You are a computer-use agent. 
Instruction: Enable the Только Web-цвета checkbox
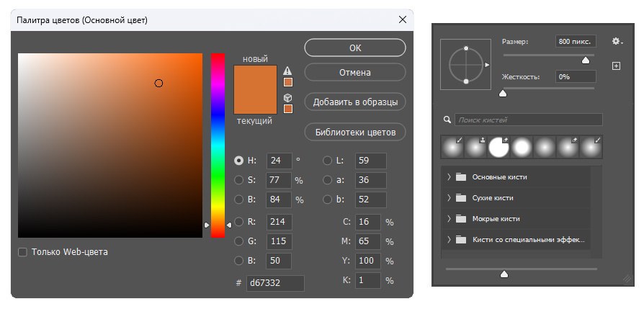click(22, 252)
